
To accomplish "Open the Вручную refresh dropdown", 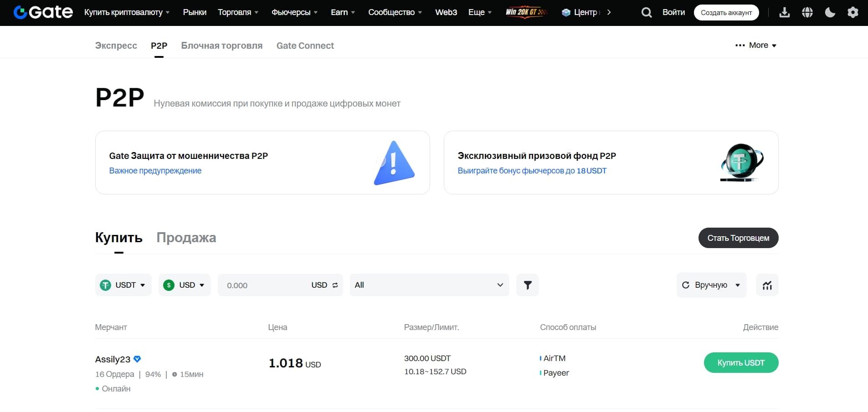I will pyautogui.click(x=711, y=285).
